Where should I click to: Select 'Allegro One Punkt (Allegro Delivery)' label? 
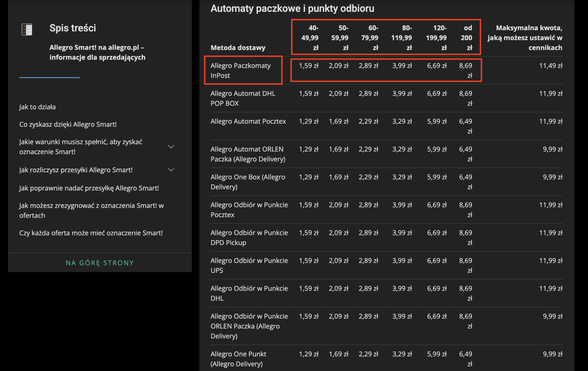pos(238,359)
